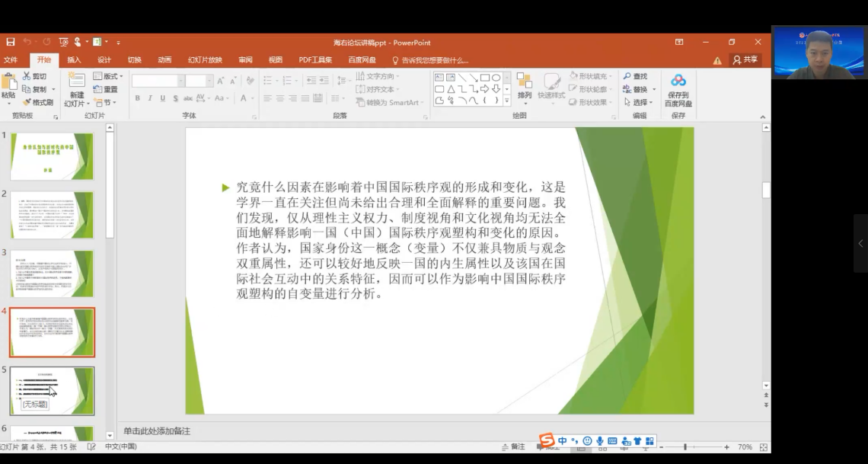
Task: Click Save to Baidu Netdisk (保存到百度网盘) icon
Action: pyautogui.click(x=678, y=82)
